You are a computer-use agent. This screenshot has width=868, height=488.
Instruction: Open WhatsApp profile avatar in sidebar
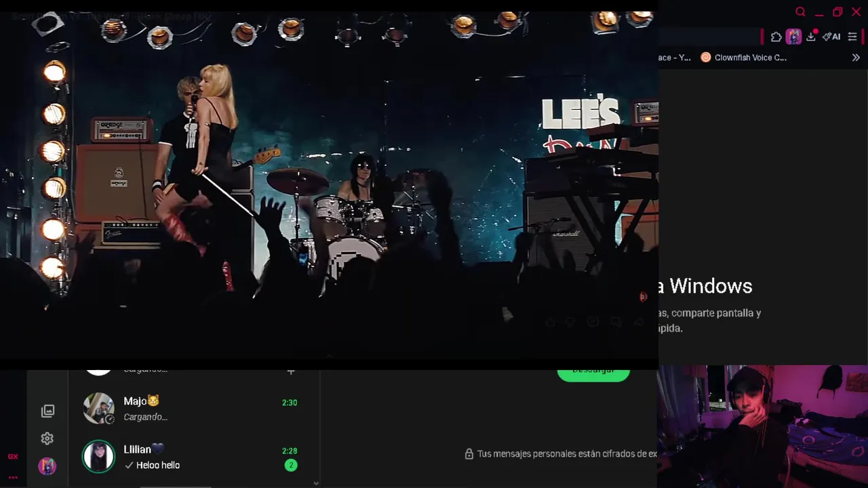[47, 466]
